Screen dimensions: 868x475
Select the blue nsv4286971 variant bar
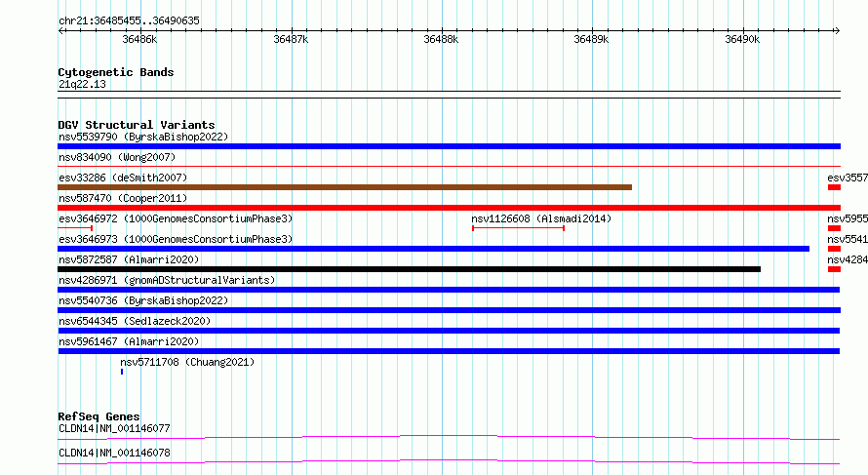pyautogui.click(x=449, y=290)
